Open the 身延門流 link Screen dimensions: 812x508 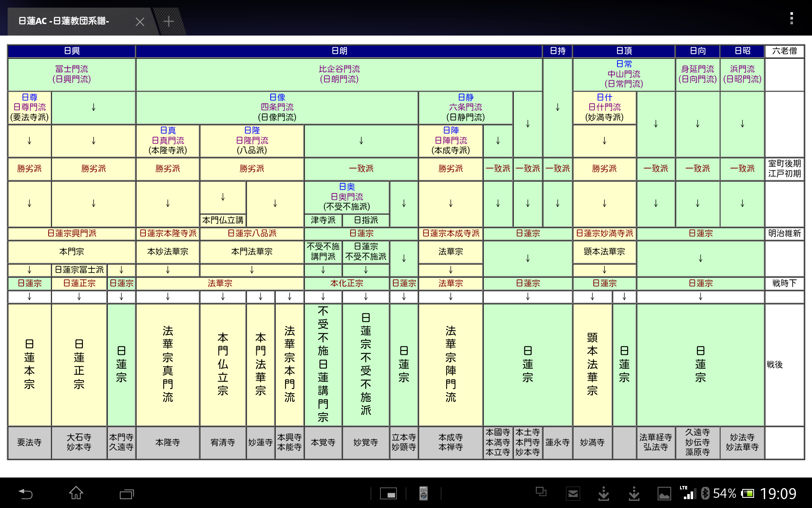(x=697, y=69)
